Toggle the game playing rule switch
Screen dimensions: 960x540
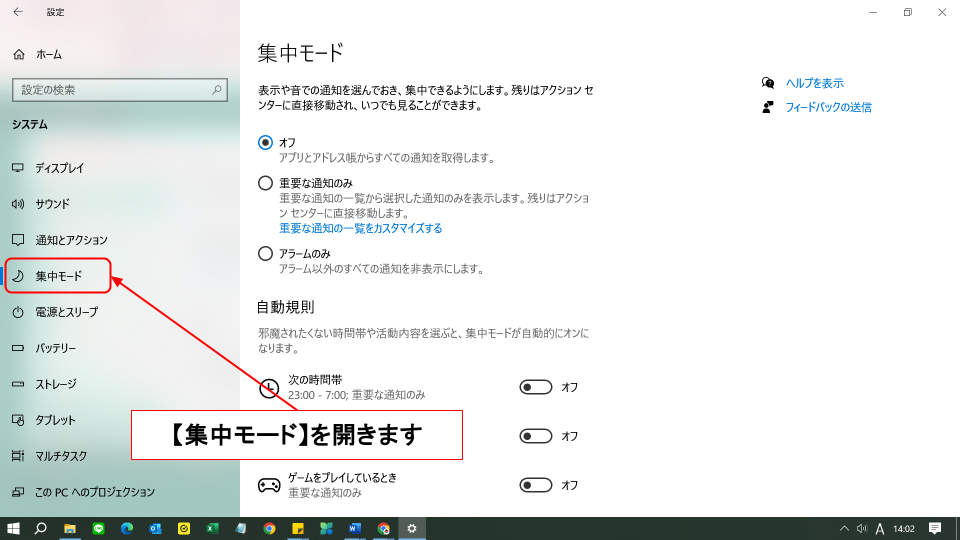tap(536, 485)
